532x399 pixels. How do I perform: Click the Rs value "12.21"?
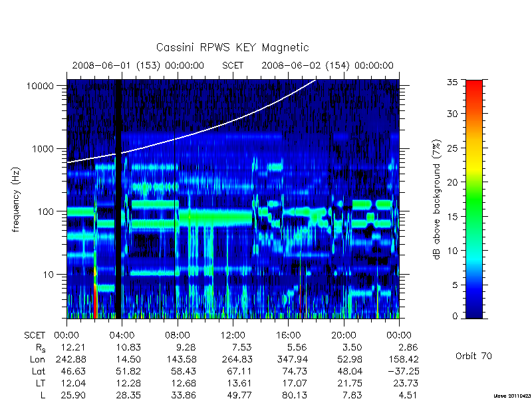73,347
